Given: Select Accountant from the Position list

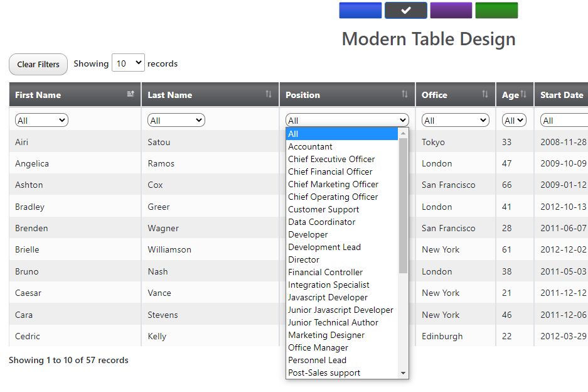Looking at the screenshot, I should coord(310,146).
